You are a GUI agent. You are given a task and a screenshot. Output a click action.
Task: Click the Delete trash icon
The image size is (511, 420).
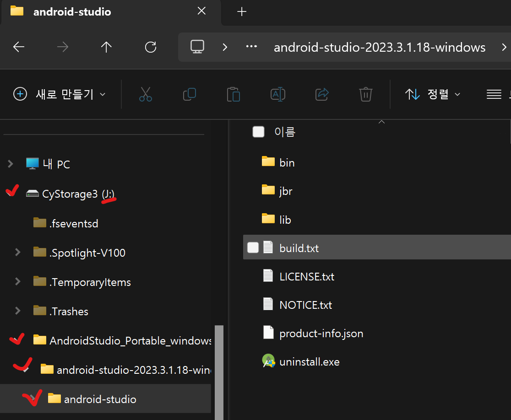pos(366,94)
